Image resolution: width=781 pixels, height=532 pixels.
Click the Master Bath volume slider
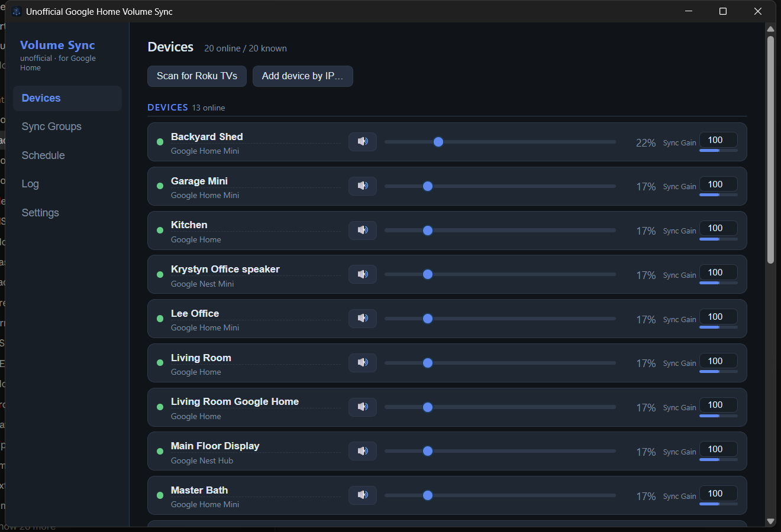[x=500, y=495]
